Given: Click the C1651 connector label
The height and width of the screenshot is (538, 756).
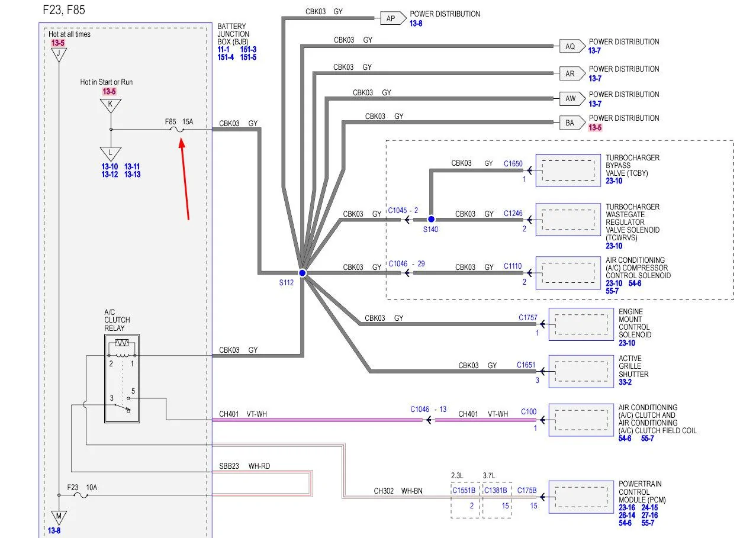Looking at the screenshot, I should (526, 365).
